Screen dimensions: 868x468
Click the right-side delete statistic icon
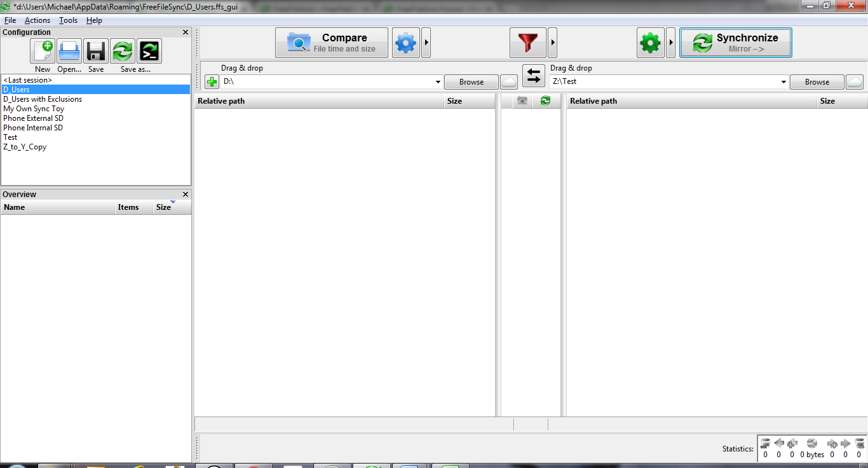pyautogui.click(x=860, y=443)
